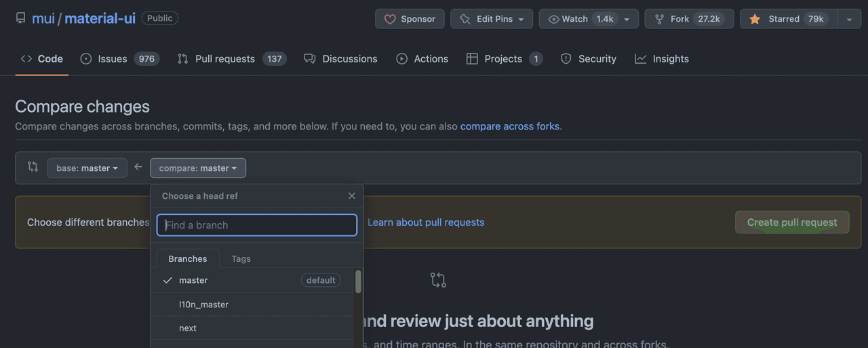Click the 1.4k watchers count badge
Viewport: 868px width, 348px height.
(x=605, y=19)
